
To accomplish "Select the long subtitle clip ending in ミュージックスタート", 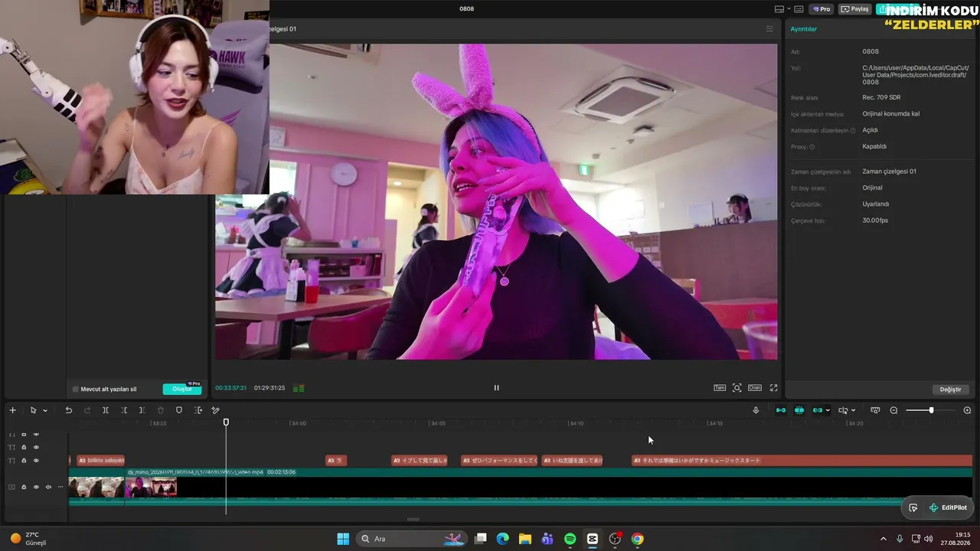I will tap(802, 461).
